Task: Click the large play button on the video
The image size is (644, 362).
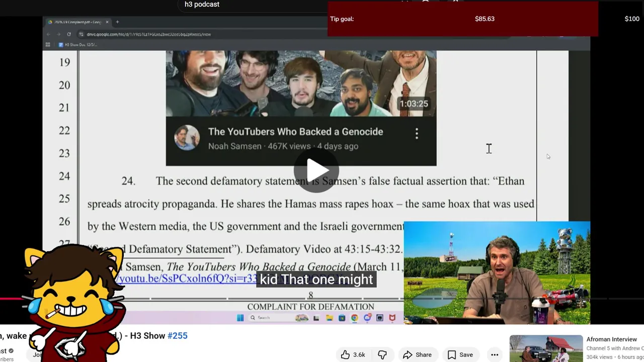Action: [316, 171]
